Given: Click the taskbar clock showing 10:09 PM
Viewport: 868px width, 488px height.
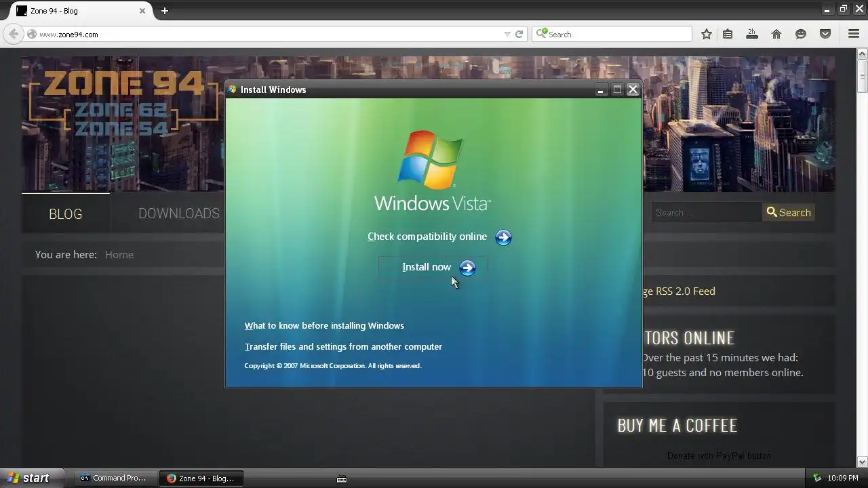Looking at the screenshot, I should (843, 479).
